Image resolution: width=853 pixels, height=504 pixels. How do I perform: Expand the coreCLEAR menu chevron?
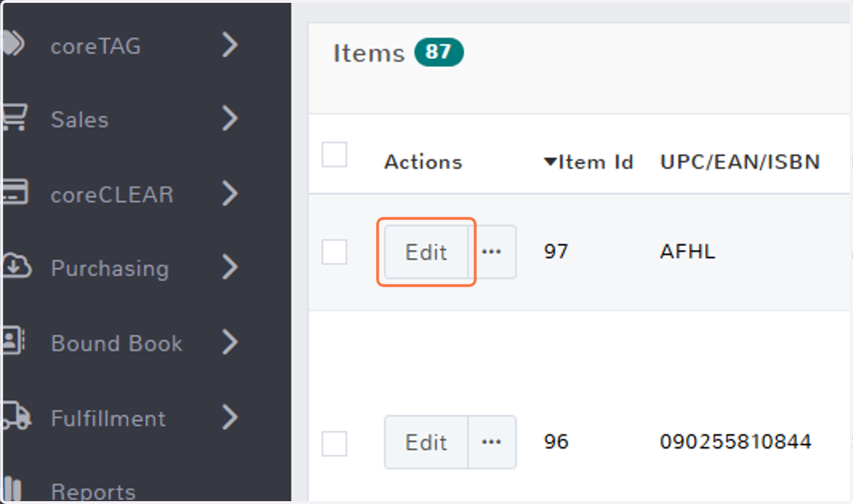click(230, 193)
